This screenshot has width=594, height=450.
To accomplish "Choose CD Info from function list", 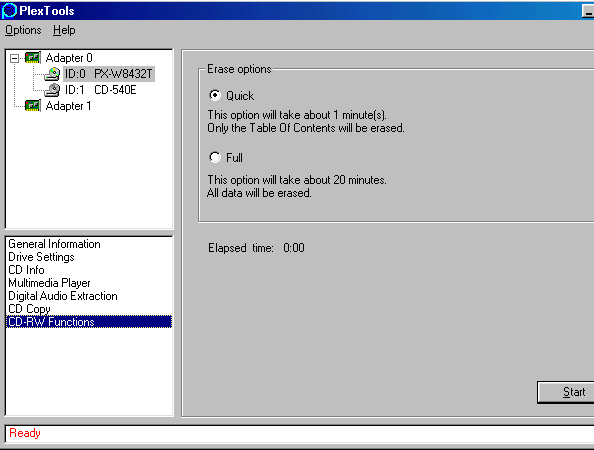I will [x=26, y=270].
